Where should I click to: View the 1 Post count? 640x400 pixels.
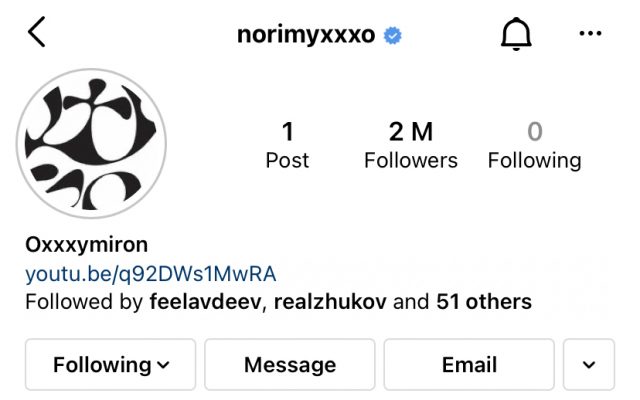tap(287, 144)
